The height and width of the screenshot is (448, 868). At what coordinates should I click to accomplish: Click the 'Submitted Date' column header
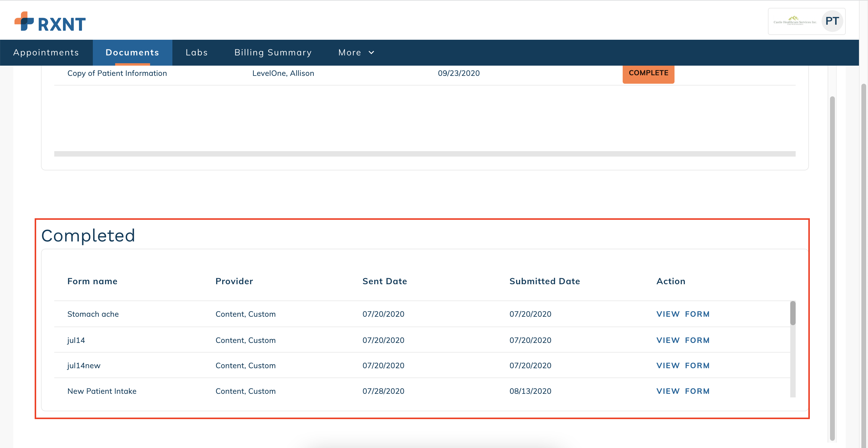point(545,282)
